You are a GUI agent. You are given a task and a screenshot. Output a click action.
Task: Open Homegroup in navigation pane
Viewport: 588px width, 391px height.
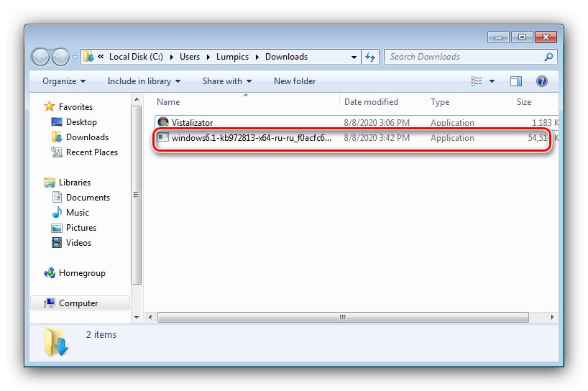(82, 273)
